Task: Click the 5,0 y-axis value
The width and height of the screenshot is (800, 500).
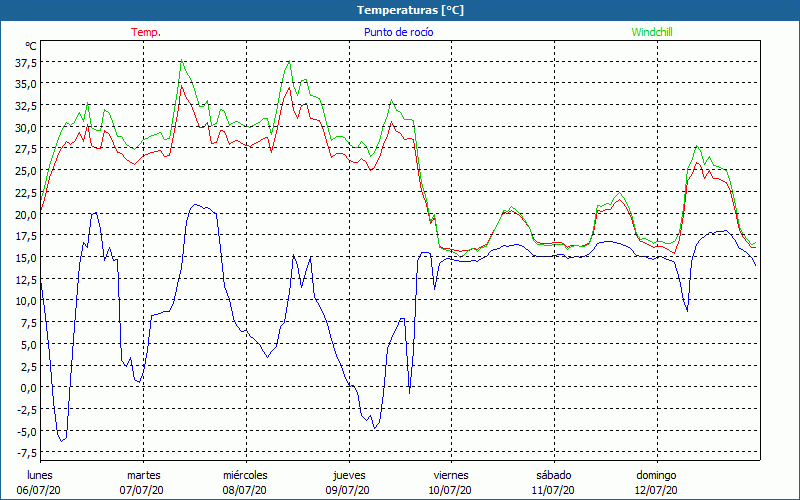Action: click(x=28, y=344)
